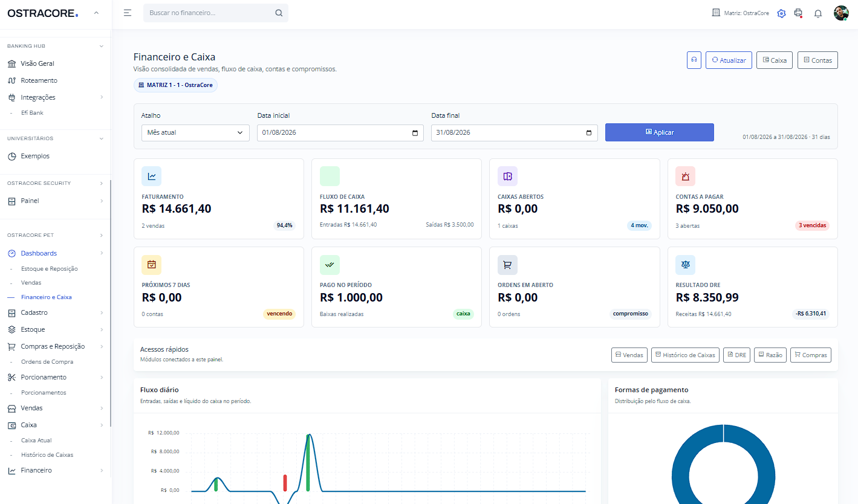The image size is (858, 504).
Task: Expand the OstraCore Security section
Action: [102, 183]
